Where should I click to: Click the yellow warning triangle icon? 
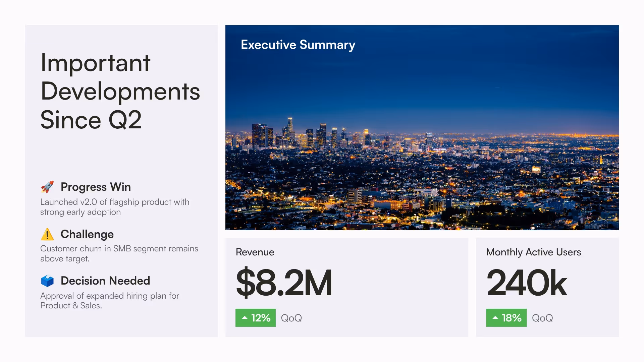pyautogui.click(x=47, y=234)
